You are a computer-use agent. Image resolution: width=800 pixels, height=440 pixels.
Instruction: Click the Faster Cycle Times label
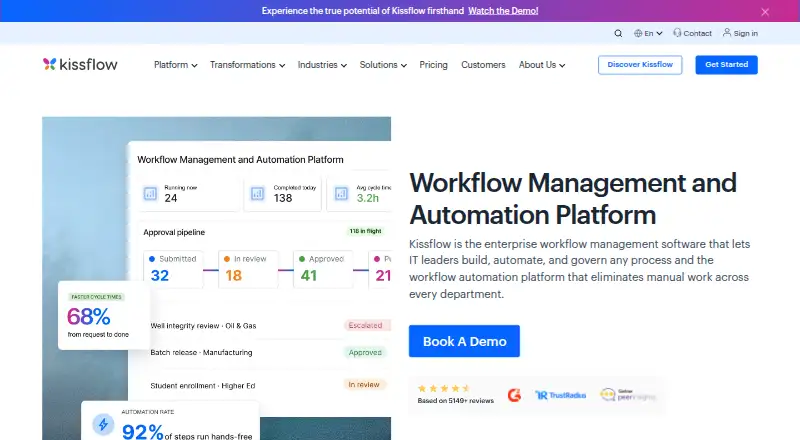pyautogui.click(x=96, y=297)
